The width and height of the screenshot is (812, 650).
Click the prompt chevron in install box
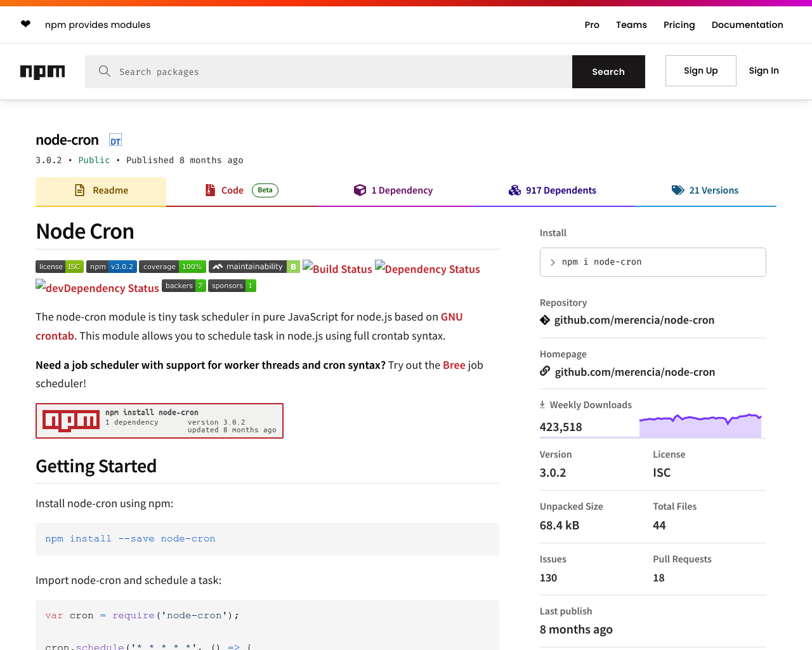click(553, 262)
